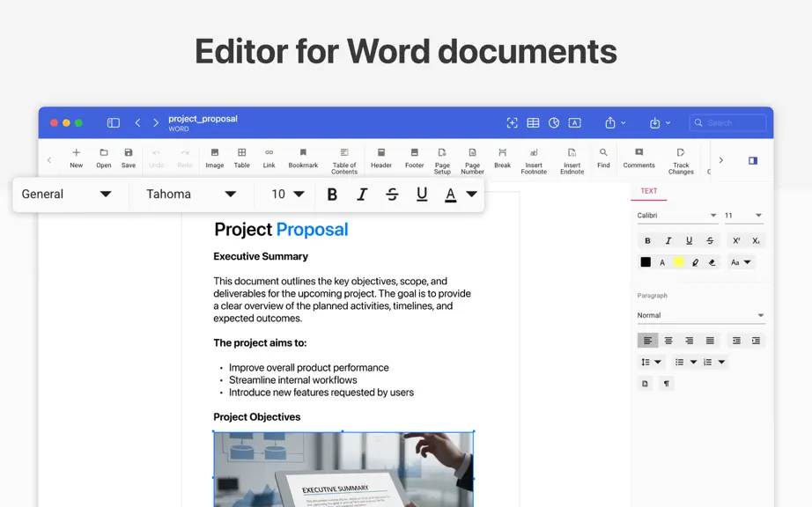This screenshot has width=812, height=507.
Task: Add a Bookmark using the toolbar icon
Action: click(303, 158)
